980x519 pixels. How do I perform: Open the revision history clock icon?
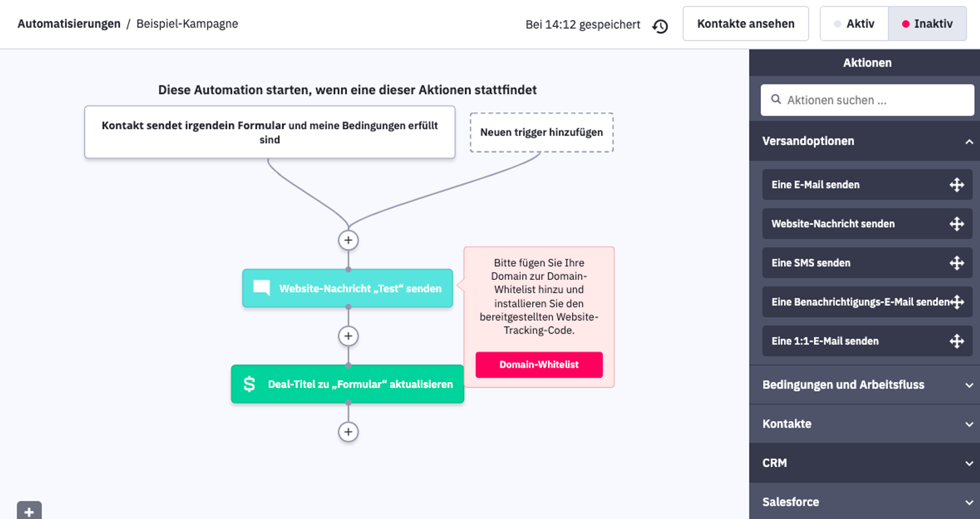(660, 26)
